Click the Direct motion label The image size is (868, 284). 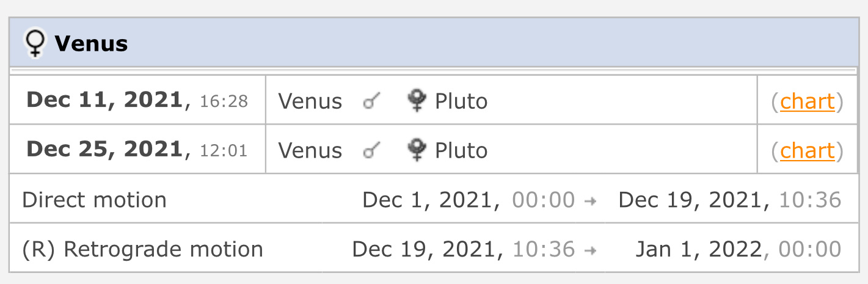(94, 200)
